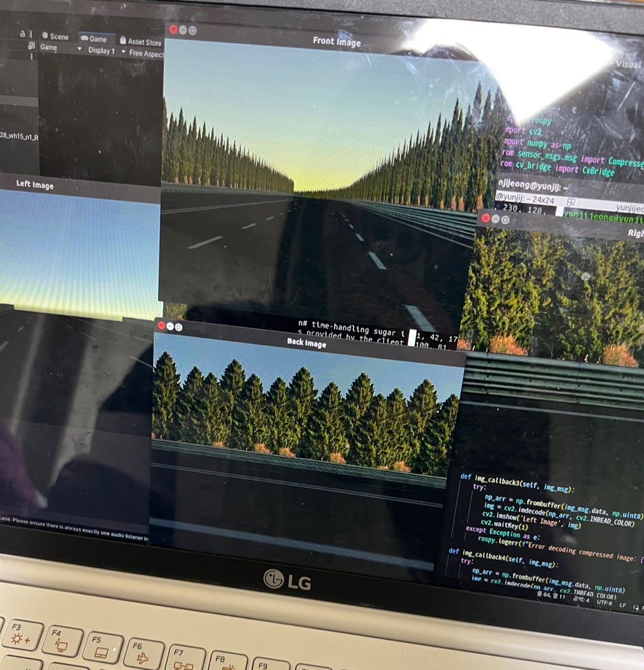
Task: Click the UTF-8 encoding in editor status bar
Action: click(x=605, y=603)
